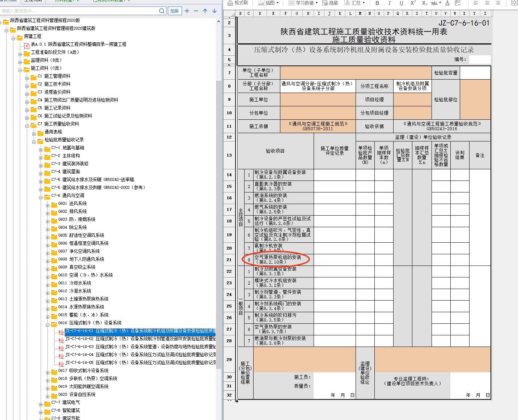Click the 《通风与空调工程施工规范》 cell
Viewport: 518px width, 420px height.
[x=318, y=126]
